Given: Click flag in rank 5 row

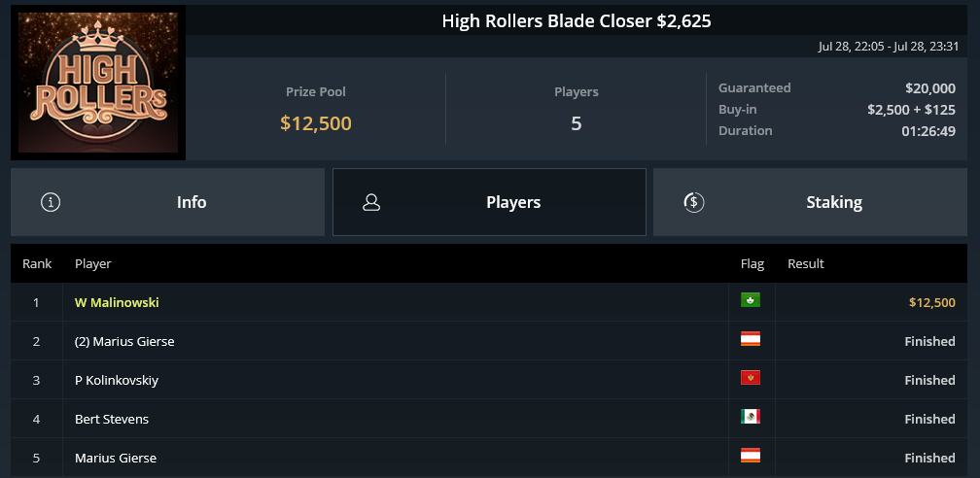Looking at the screenshot, I should (751, 456).
